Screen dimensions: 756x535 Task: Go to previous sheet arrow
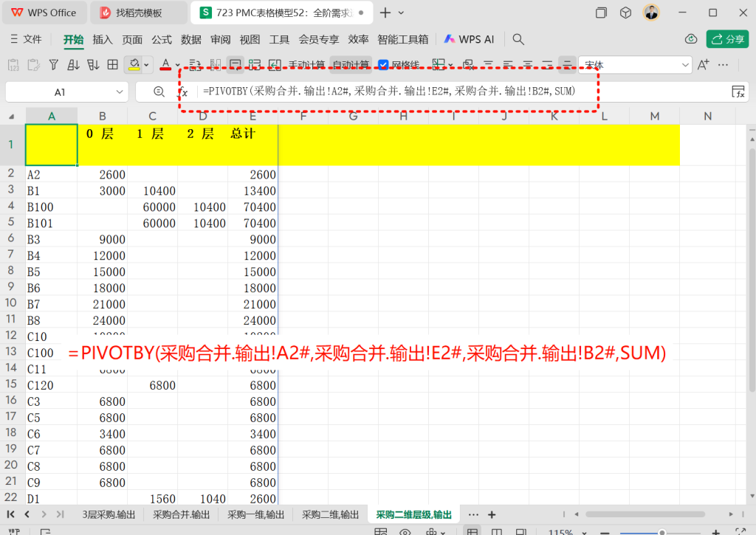[x=27, y=514]
